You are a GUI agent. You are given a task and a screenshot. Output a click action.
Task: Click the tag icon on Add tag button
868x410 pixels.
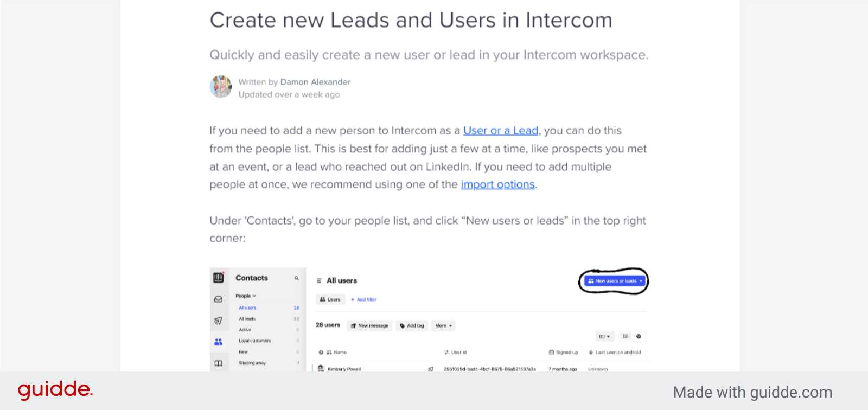pos(402,325)
